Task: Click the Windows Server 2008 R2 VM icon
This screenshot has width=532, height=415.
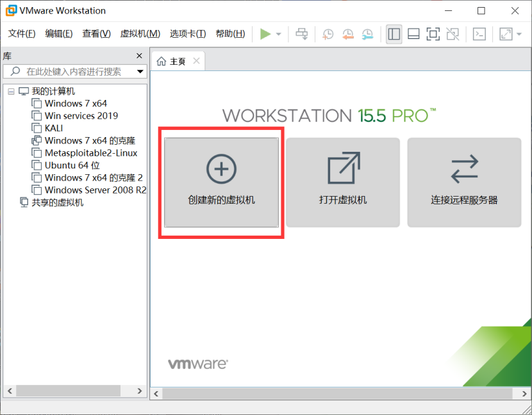Action: pos(37,190)
